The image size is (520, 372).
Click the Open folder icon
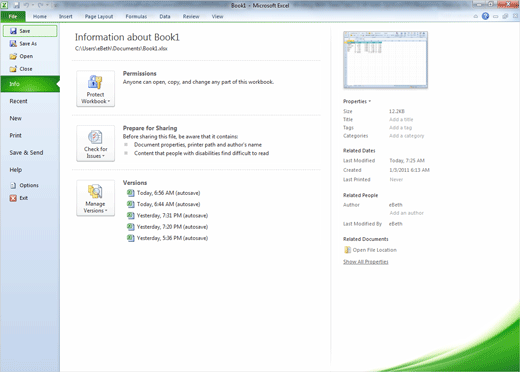click(13, 56)
